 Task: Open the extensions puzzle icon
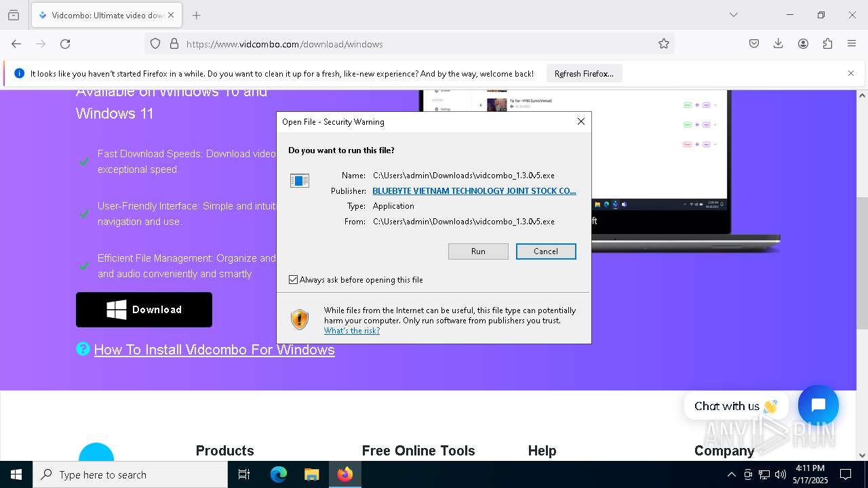[827, 44]
